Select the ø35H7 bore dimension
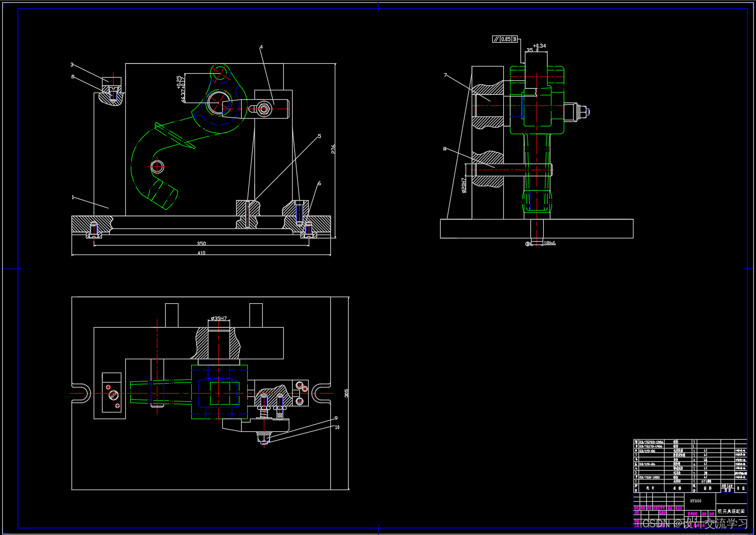Viewport: 756px width, 535px height. (218, 319)
